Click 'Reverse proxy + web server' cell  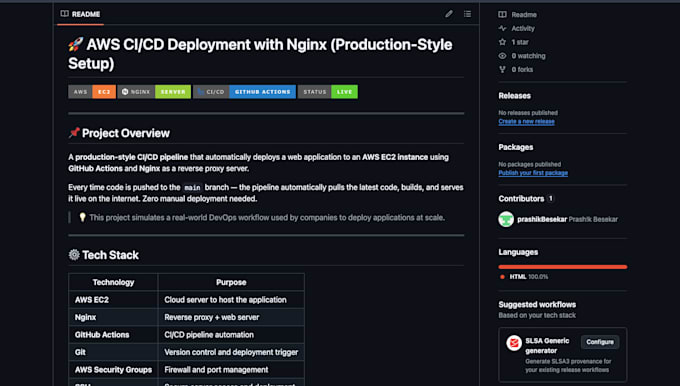click(231, 317)
